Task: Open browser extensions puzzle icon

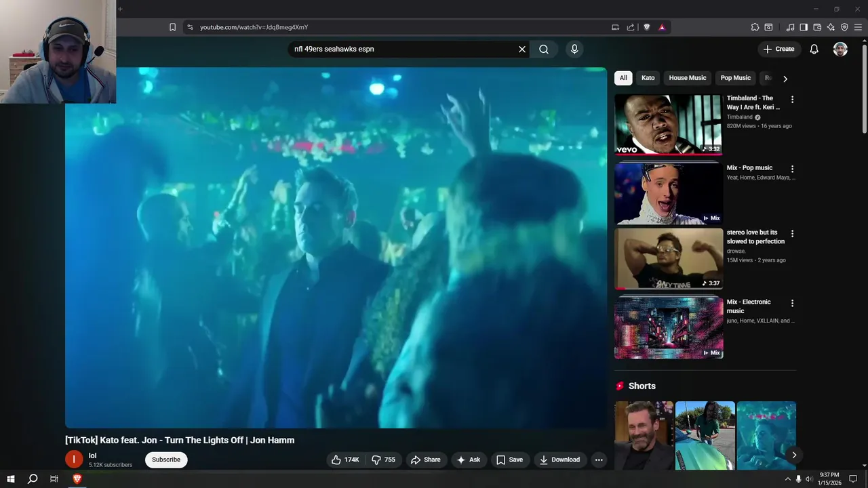Action: tap(755, 27)
